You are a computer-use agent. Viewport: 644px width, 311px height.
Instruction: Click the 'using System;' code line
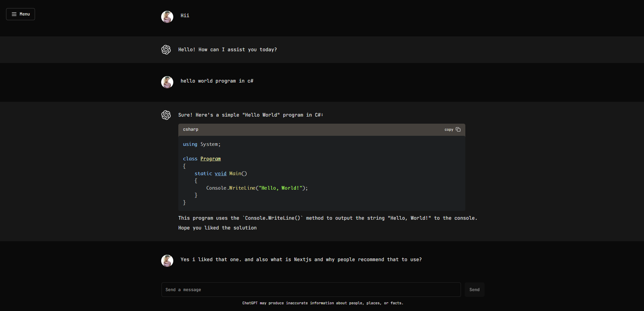click(202, 144)
